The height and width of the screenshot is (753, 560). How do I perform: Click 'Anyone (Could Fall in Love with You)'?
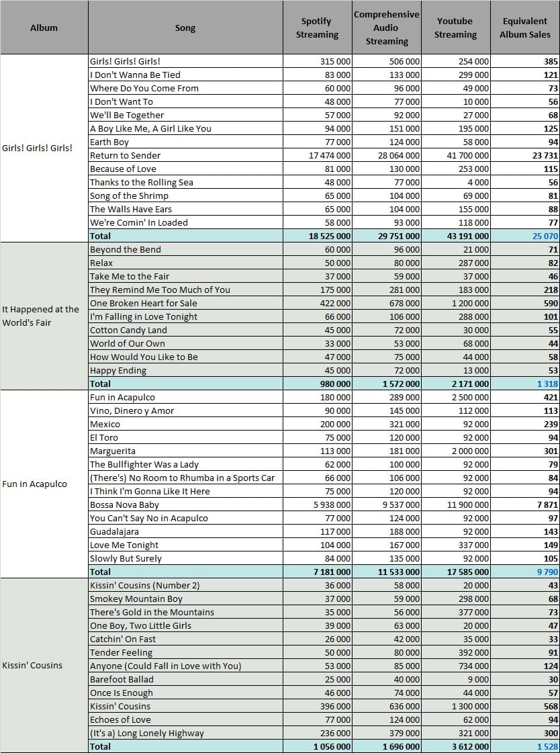pyautogui.click(x=185, y=666)
